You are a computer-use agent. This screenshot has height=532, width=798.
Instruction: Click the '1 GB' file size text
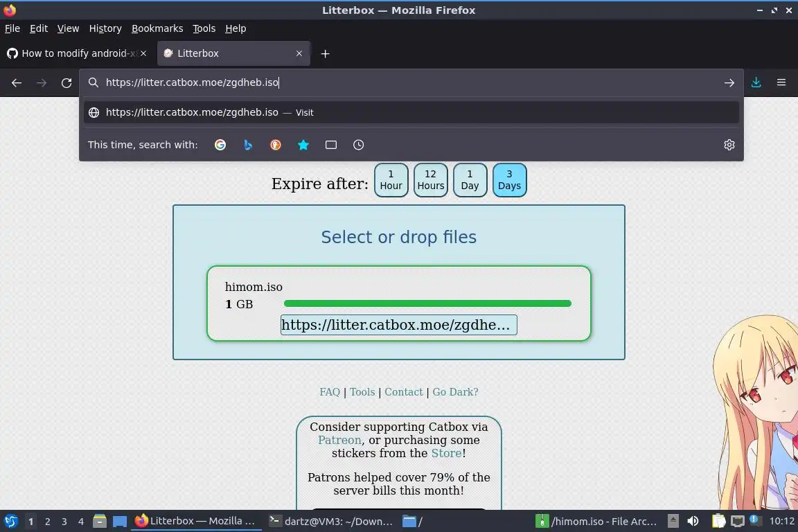pyautogui.click(x=239, y=304)
